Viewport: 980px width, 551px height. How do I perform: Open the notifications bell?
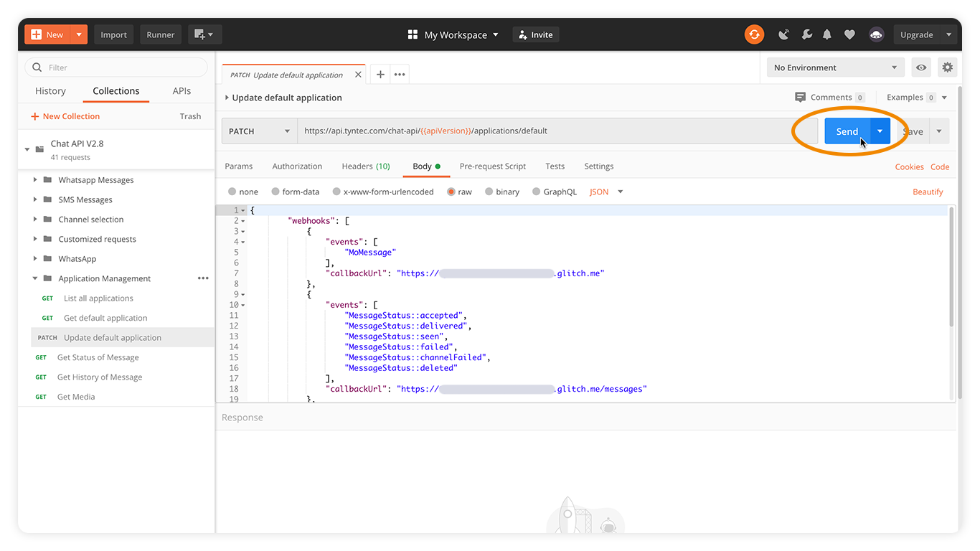pos(827,34)
